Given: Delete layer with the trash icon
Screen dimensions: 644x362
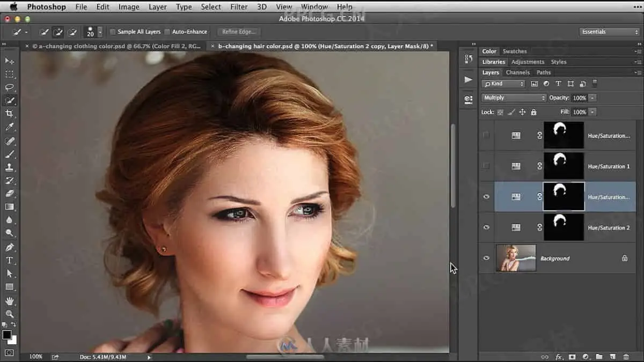Looking at the screenshot, I should (x=626, y=357).
